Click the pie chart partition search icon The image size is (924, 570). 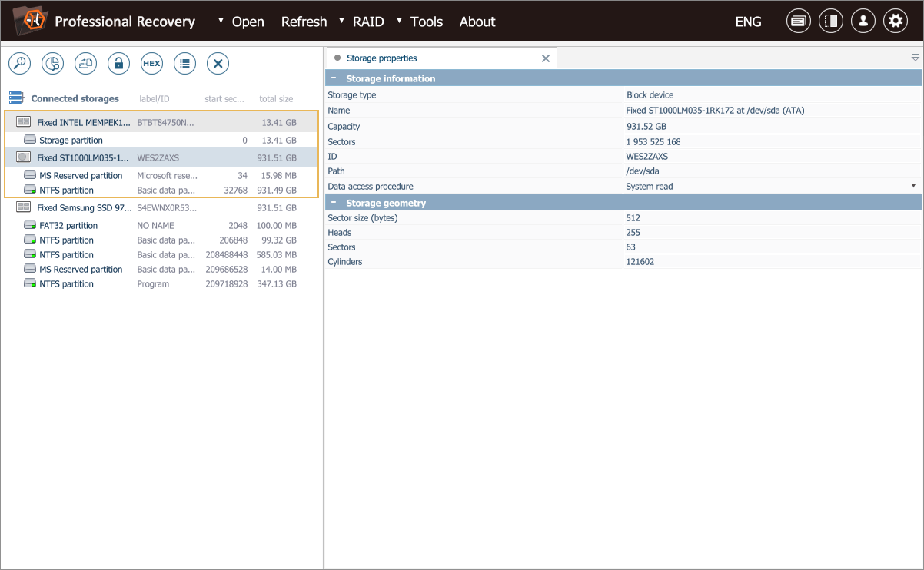52,64
